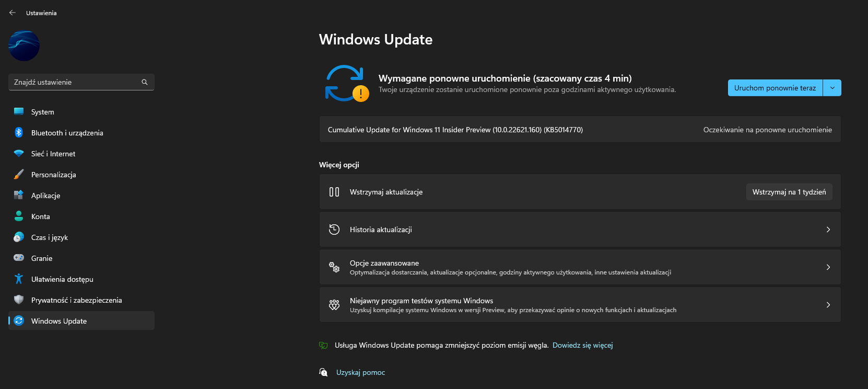The height and width of the screenshot is (389, 868).
Task: Click the Ułatwienia dostępu accessibility icon
Action: tap(19, 279)
